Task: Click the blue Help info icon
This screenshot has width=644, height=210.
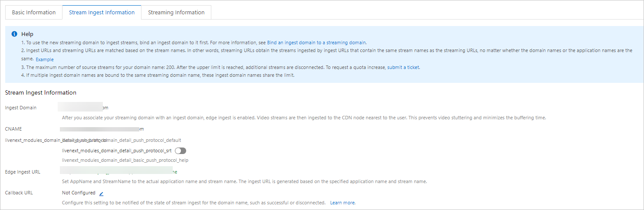Action: coord(14,34)
